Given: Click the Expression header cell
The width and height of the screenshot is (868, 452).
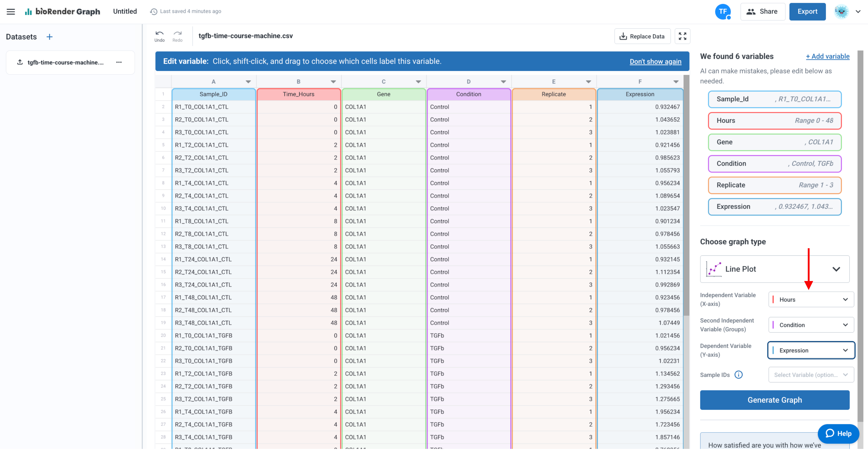Looking at the screenshot, I should coord(640,94).
